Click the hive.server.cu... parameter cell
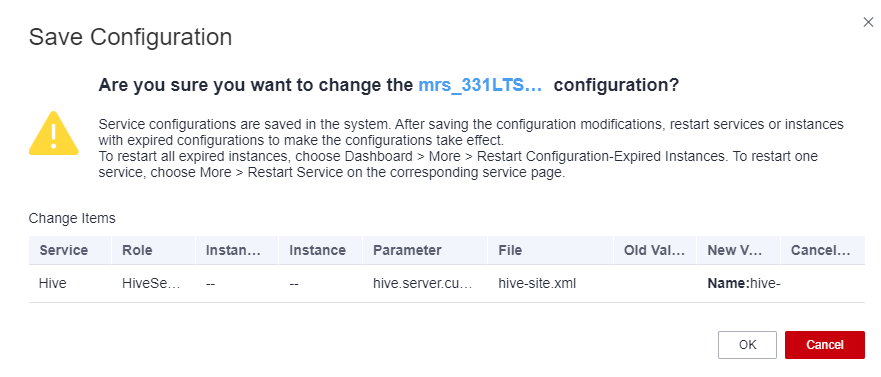881x377 pixels. click(423, 284)
